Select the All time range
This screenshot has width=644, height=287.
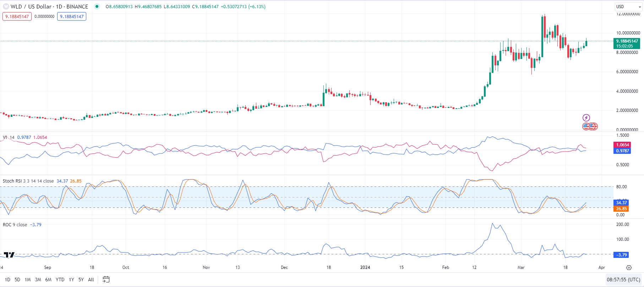[x=91, y=280]
